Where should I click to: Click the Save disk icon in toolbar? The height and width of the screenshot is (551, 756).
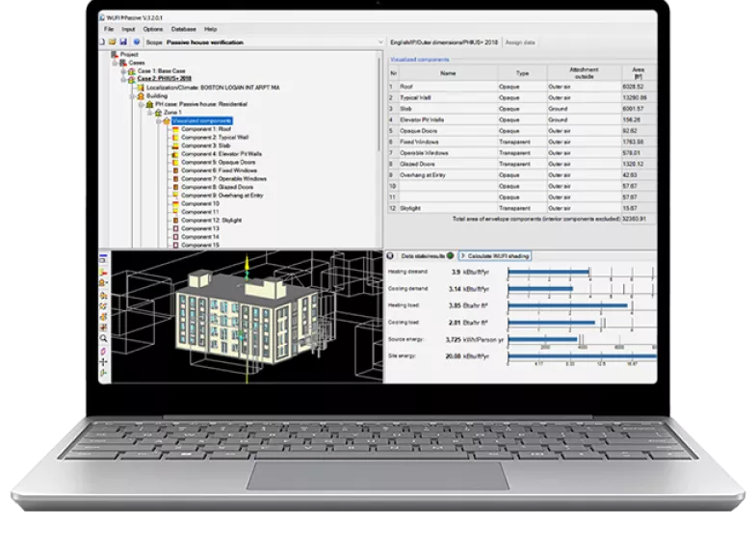[123, 42]
